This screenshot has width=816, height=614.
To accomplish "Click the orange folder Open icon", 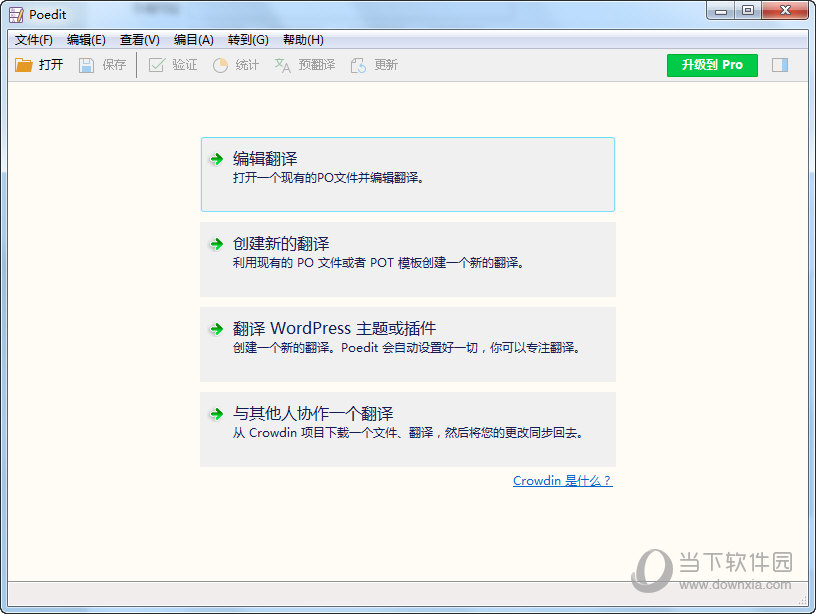I will tap(23, 65).
